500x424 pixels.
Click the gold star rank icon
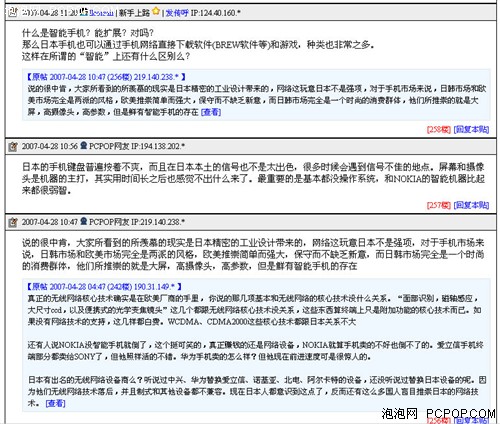tap(156, 11)
